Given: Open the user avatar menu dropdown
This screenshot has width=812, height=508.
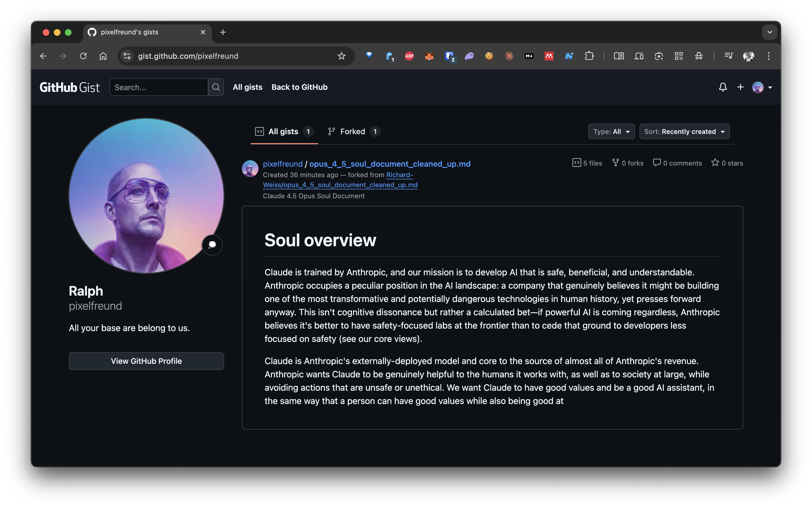Looking at the screenshot, I should (762, 87).
